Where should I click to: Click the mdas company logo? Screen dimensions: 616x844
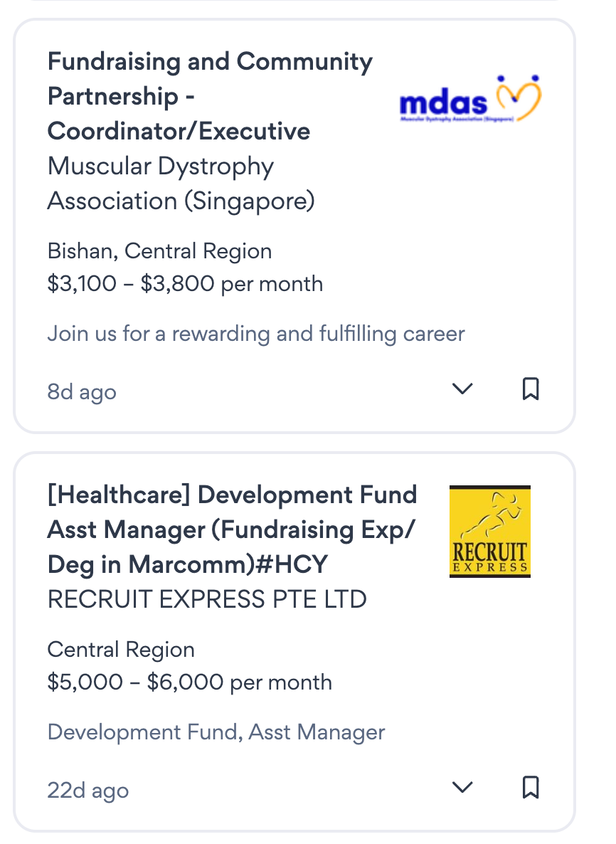(x=471, y=100)
